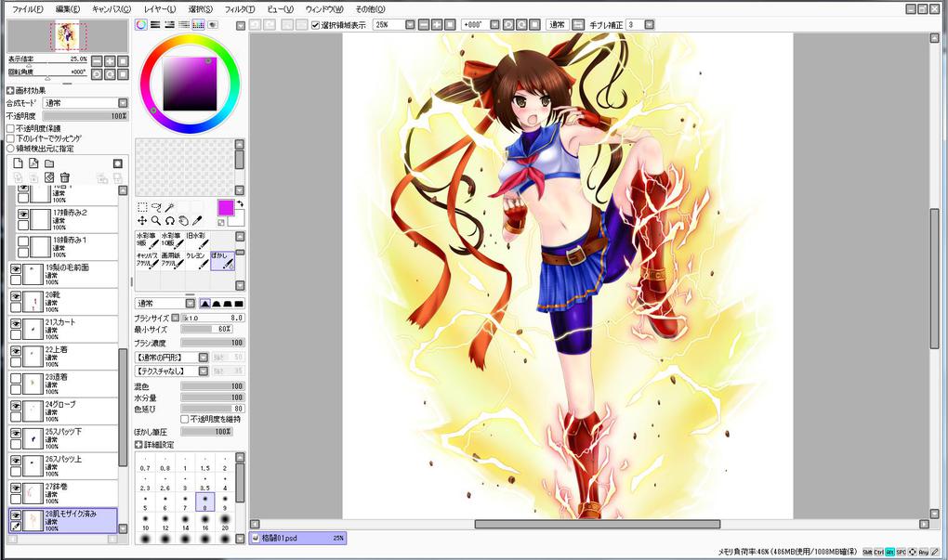Select the magic wand tool

tap(170, 207)
